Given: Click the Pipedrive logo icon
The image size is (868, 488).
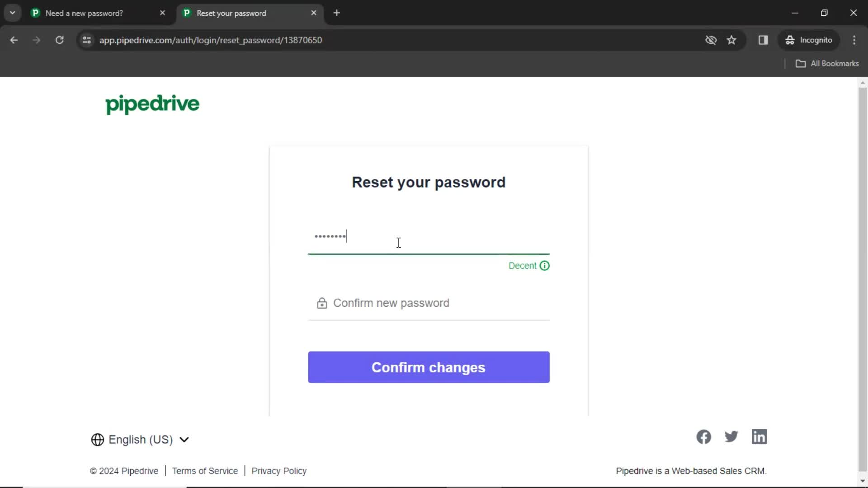Looking at the screenshot, I should click(153, 105).
